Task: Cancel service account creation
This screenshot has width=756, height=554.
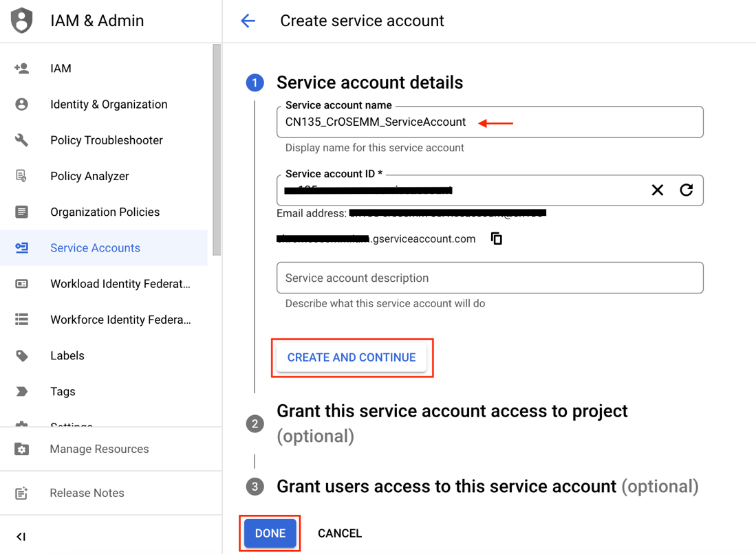Action: 340,533
